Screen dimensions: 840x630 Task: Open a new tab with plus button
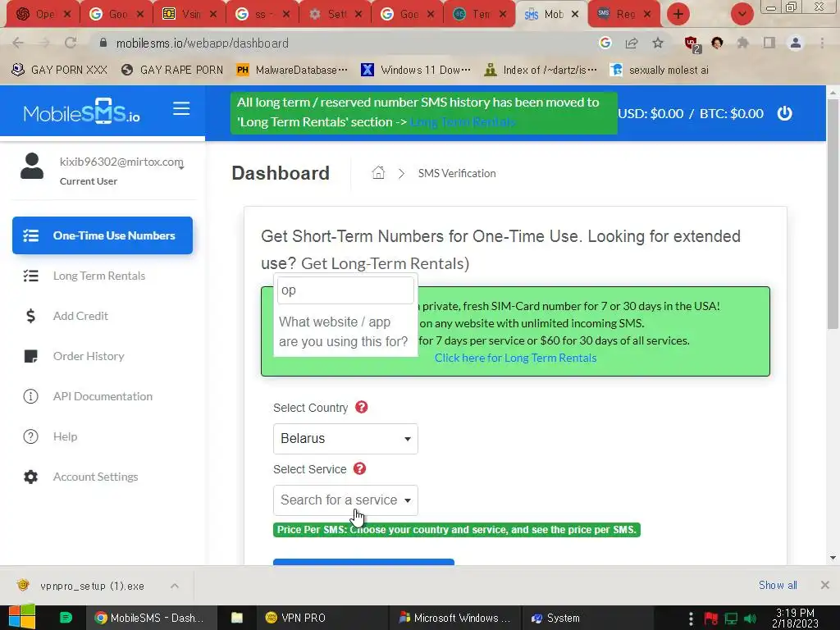click(678, 14)
